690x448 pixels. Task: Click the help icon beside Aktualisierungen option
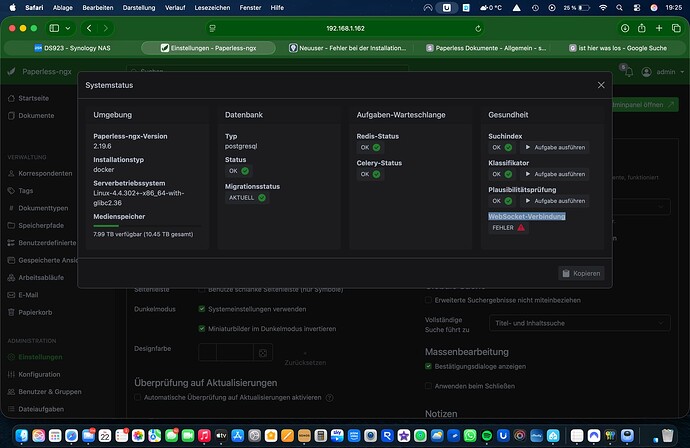(329, 398)
